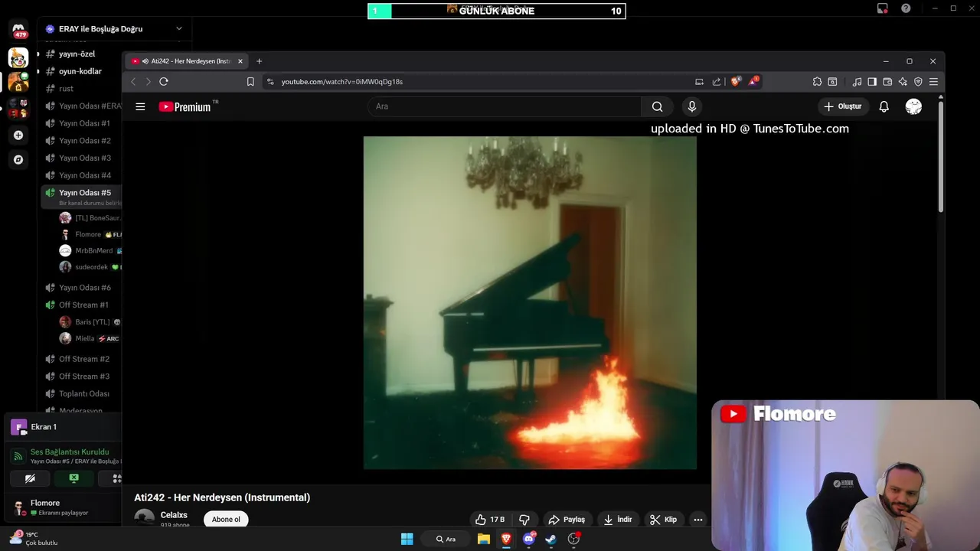Open Brave main menu hamburger
Image resolution: width=980 pixels, height=551 pixels.
coord(933,81)
